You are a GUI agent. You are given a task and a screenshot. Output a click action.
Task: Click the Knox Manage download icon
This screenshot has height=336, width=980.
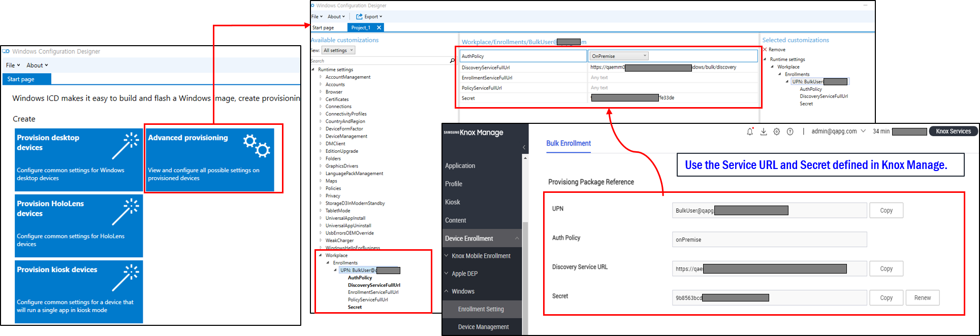pos(764,131)
